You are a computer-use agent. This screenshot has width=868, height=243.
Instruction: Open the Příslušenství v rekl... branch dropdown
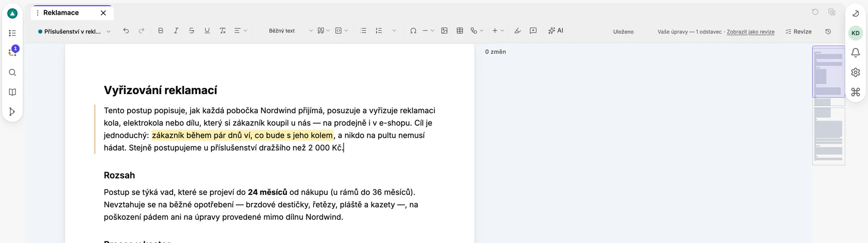[x=74, y=32]
